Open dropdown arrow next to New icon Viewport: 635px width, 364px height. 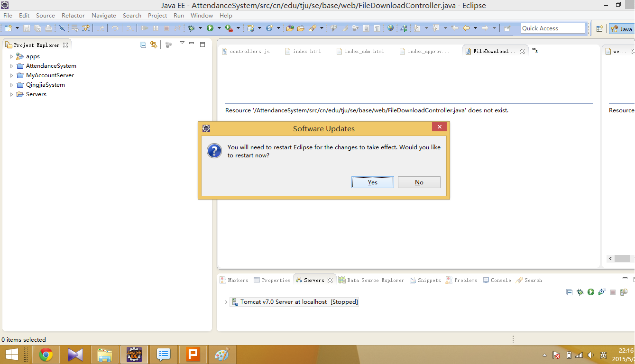tap(18, 28)
